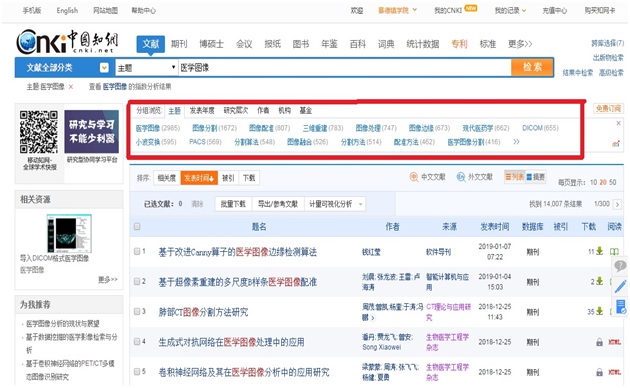This screenshot has height=388, width=630.
Task: Click the 批量下载 batch download button
Action: (x=233, y=204)
